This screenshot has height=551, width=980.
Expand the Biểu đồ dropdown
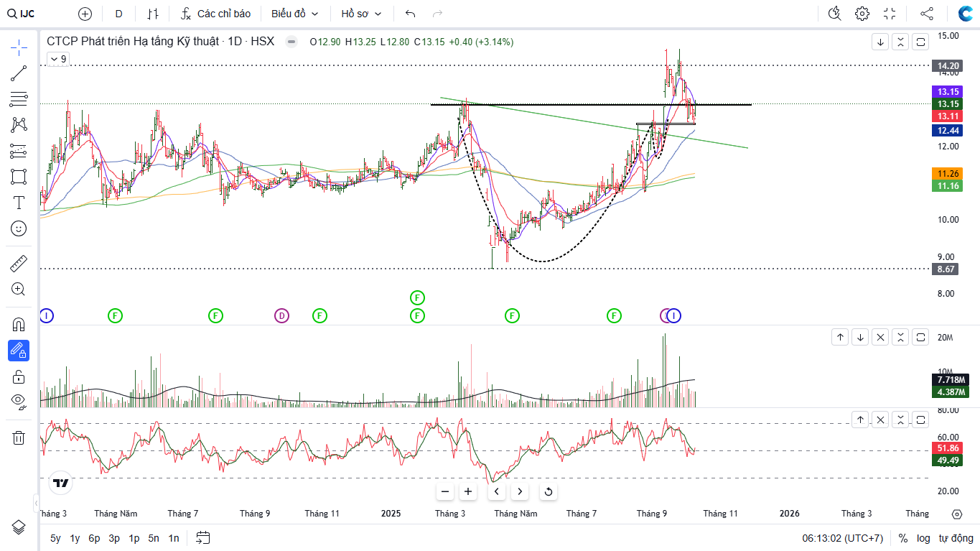294,14
